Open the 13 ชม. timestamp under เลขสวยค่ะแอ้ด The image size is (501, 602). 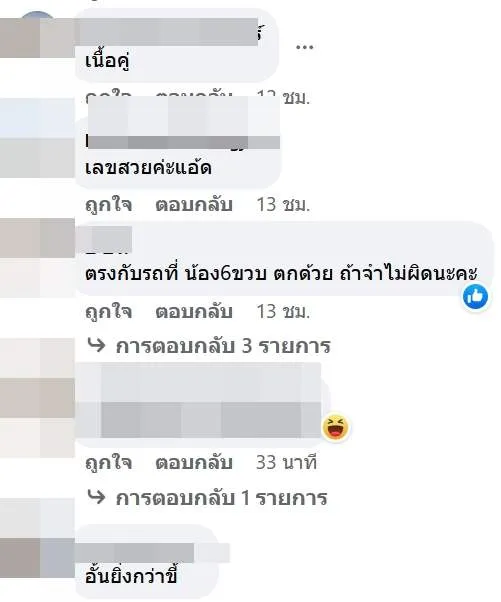coord(283,204)
